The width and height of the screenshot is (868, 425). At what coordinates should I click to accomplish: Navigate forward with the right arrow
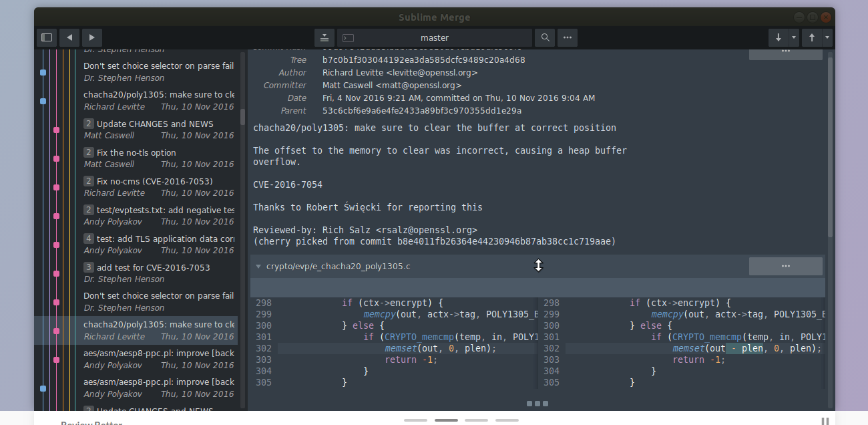pos(91,37)
